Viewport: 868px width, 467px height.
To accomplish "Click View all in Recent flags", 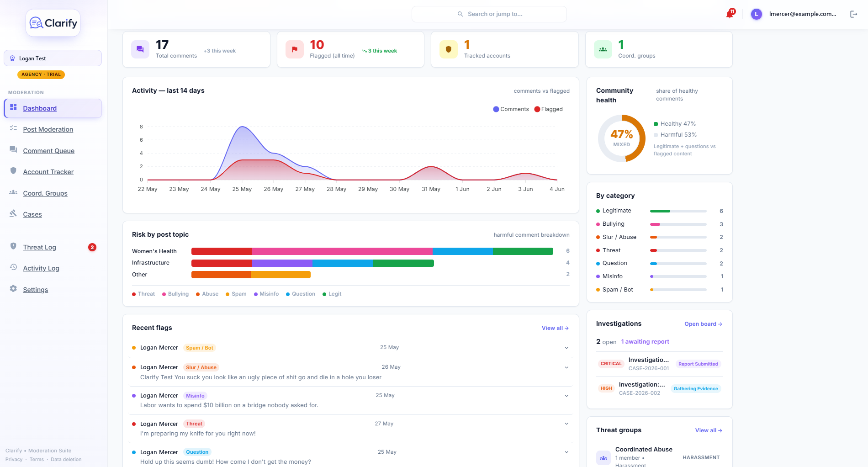I will tap(555, 328).
